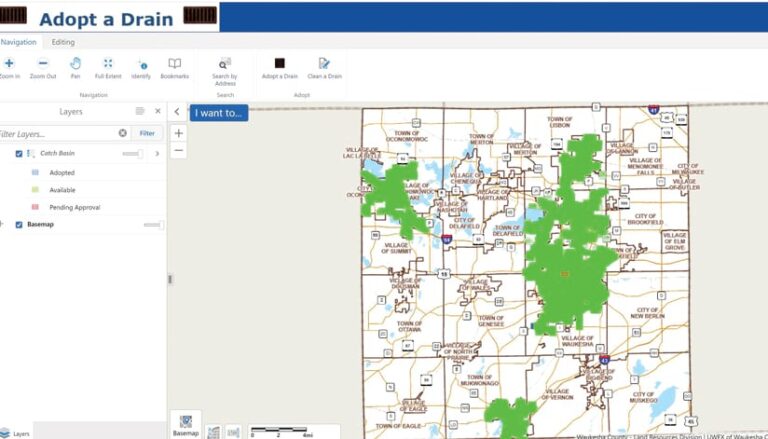
Task: Click the map plus zoom button
Action: pos(179,133)
